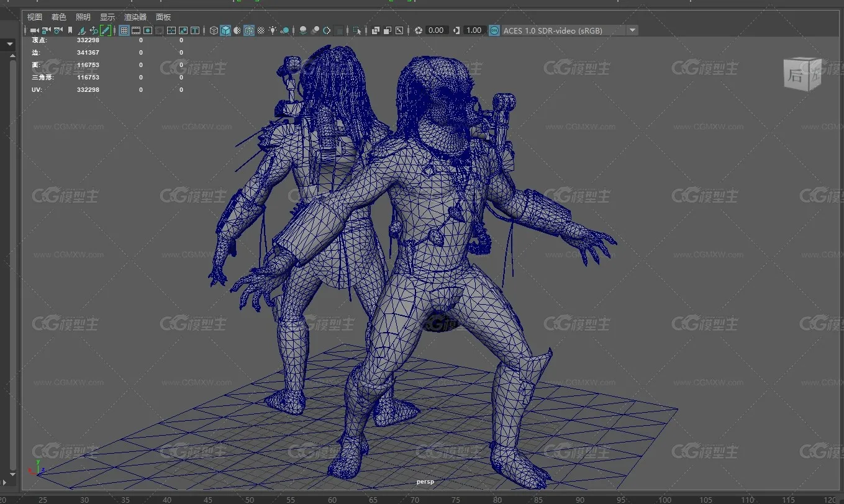
Task: Toggle color management ON button
Action: [494, 30]
